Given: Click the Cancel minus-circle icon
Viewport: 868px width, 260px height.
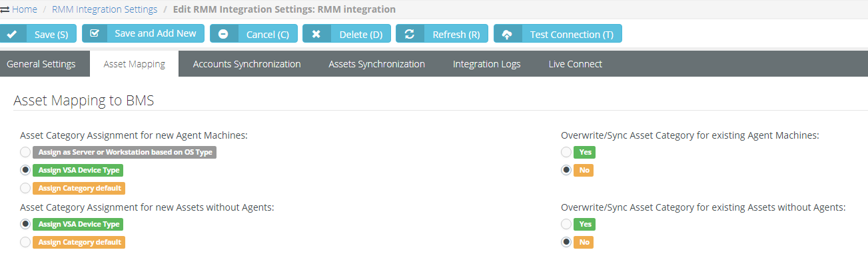Looking at the screenshot, I should (223, 34).
